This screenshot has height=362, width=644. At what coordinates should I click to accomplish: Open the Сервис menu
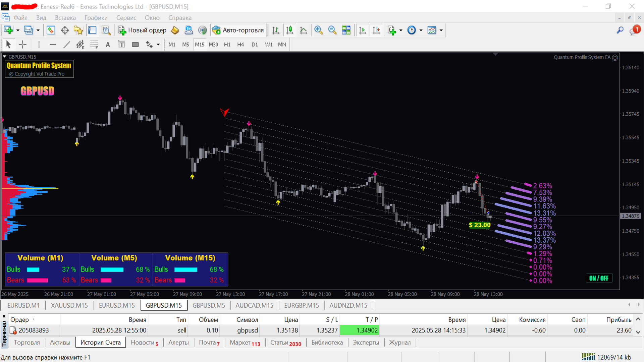[126, 18]
